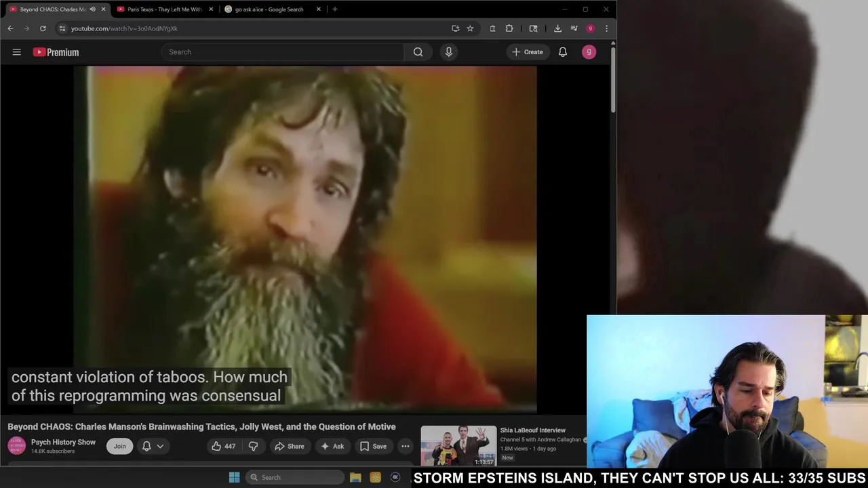Open a new browser tab
The height and width of the screenshot is (488, 868).
[x=334, y=9]
